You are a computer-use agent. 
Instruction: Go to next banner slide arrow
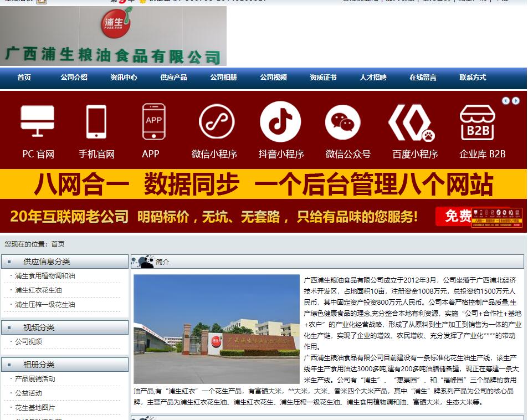(x=516, y=101)
